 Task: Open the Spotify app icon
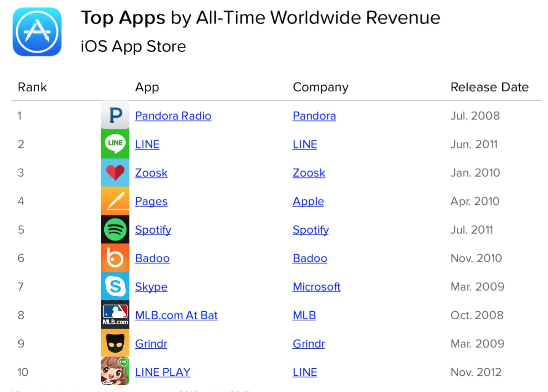[115, 229]
